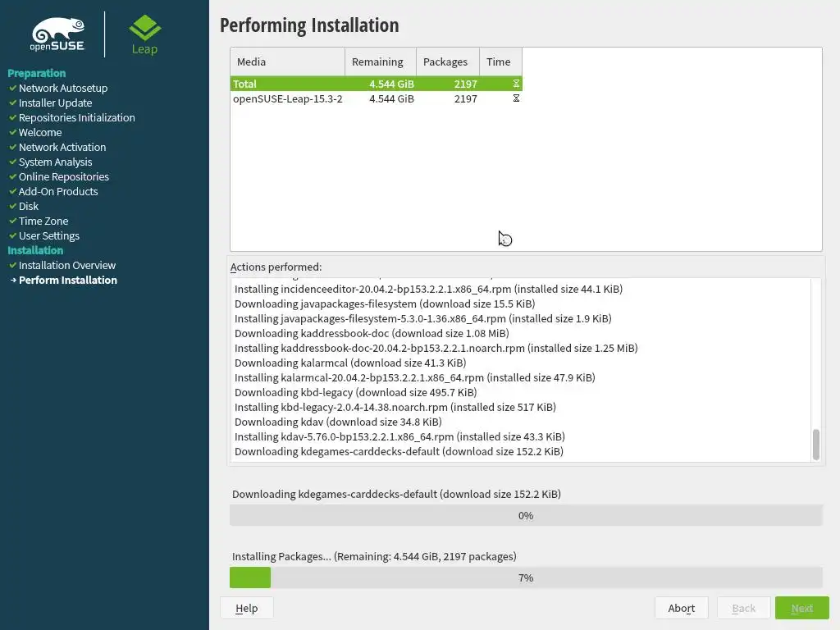Click the hourglass icon in the Total row
The image size is (840, 630).
[516, 84]
